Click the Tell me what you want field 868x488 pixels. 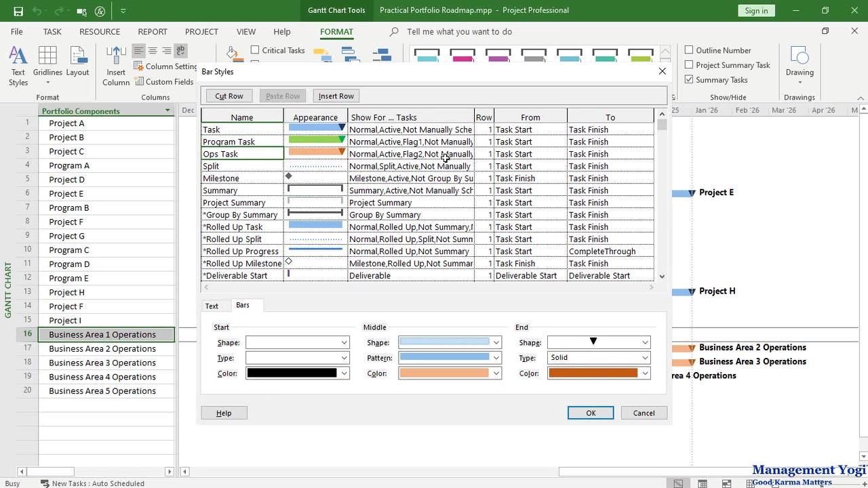[x=459, y=32]
